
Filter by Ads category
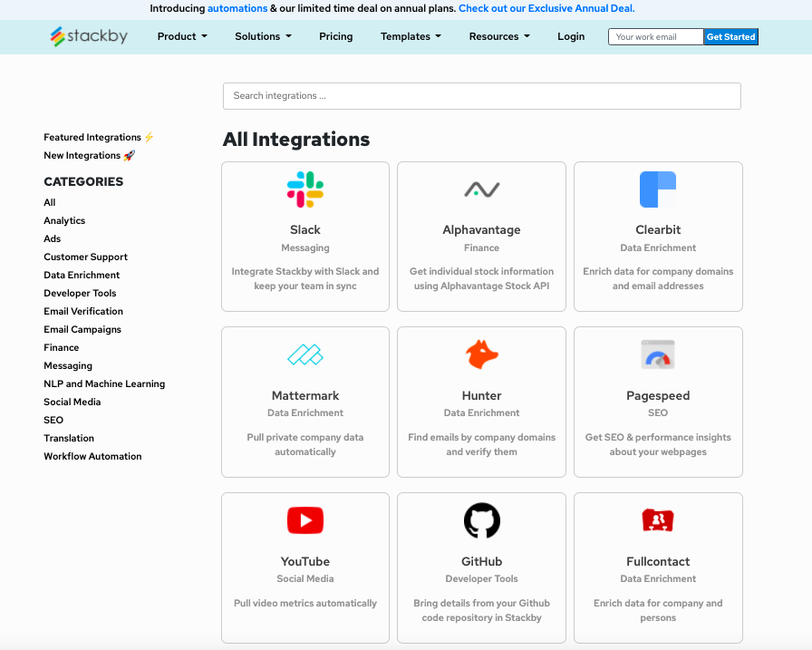click(53, 238)
